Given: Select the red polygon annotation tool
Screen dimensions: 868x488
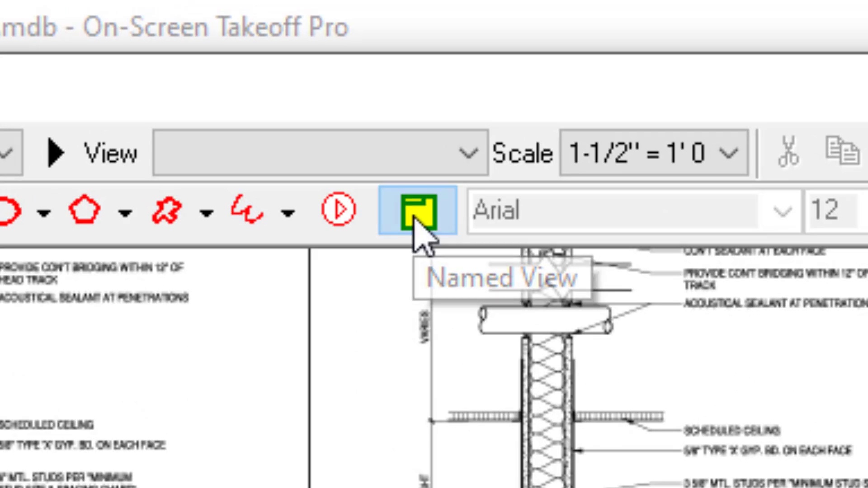Looking at the screenshot, I should (x=85, y=210).
